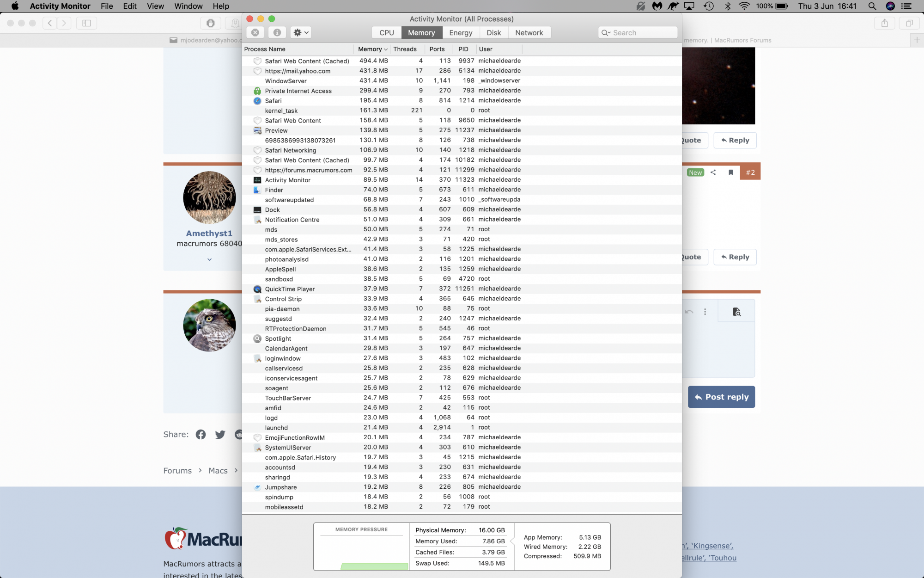The width and height of the screenshot is (924, 578).
Task: Select the Jumpshare process icon
Action: (x=257, y=487)
